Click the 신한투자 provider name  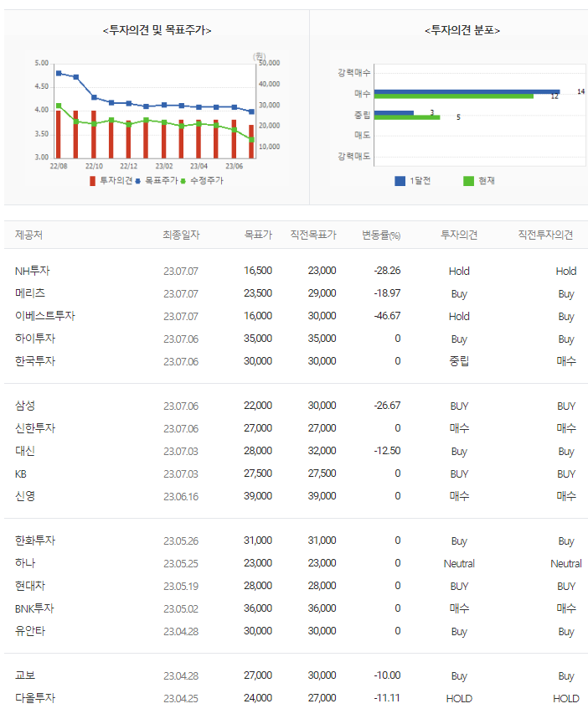click(x=35, y=428)
